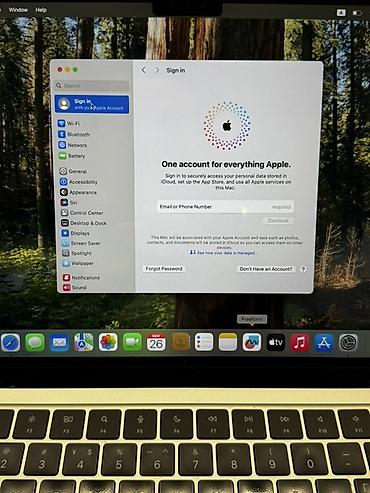Close the System Settings window
Image resolution: width=370 pixels, height=493 pixels.
tap(60, 69)
